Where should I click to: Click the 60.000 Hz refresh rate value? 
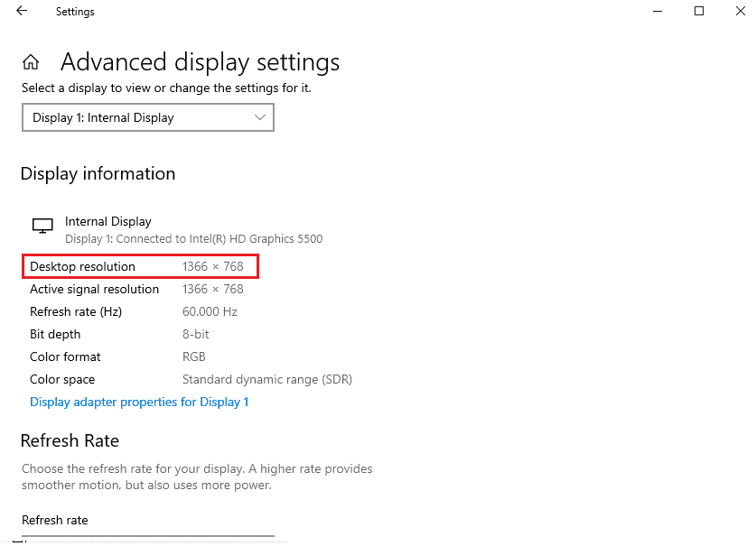210,311
